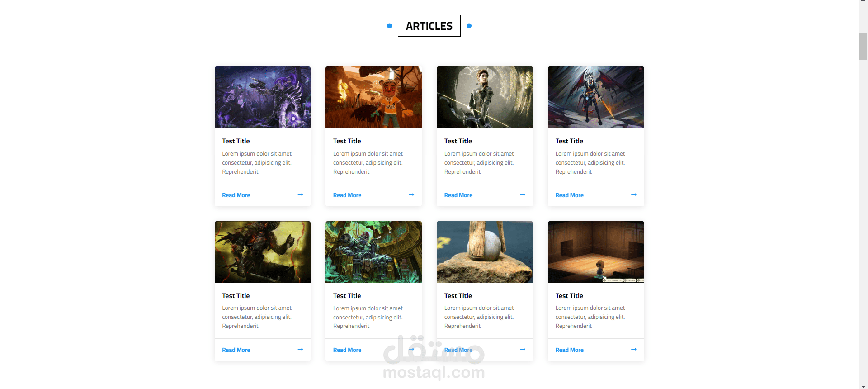Open the female archer with bow image
Screen dimensions: 868x389
[x=485, y=97]
